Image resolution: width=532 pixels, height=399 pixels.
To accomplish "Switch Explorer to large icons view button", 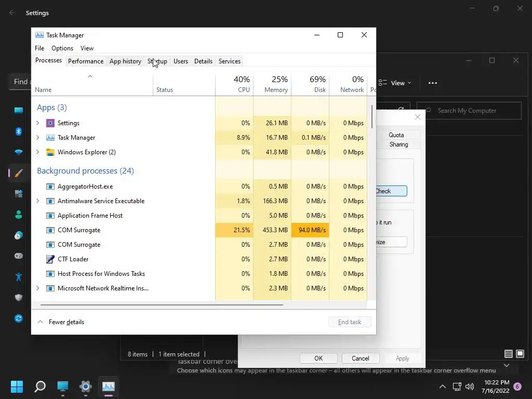I will point(520,354).
